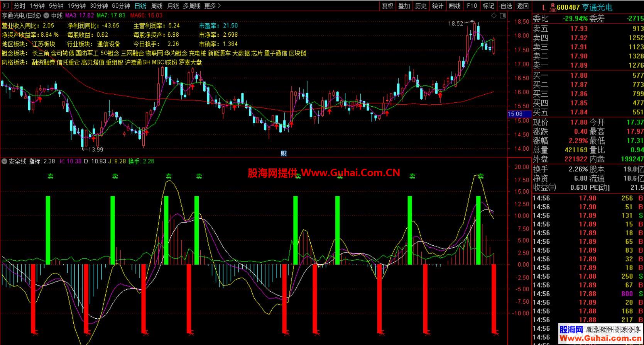
Task: Open dropdown next to 亨通光电(日线) title
Action: pyautogui.click(x=46, y=16)
